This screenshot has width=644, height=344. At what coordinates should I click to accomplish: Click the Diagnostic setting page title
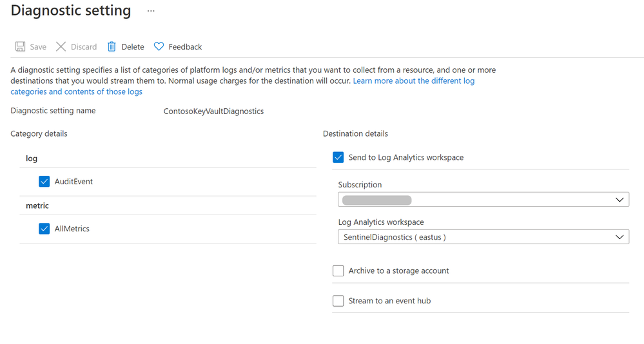[71, 11]
